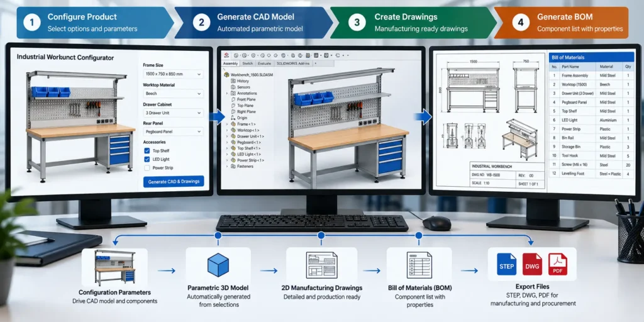Click the STEP file export icon

coord(506,264)
